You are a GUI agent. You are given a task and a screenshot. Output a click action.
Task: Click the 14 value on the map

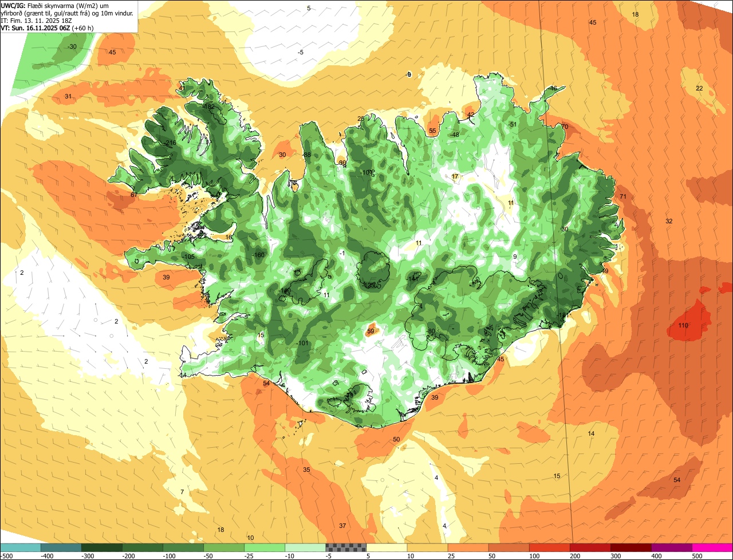coord(592,434)
